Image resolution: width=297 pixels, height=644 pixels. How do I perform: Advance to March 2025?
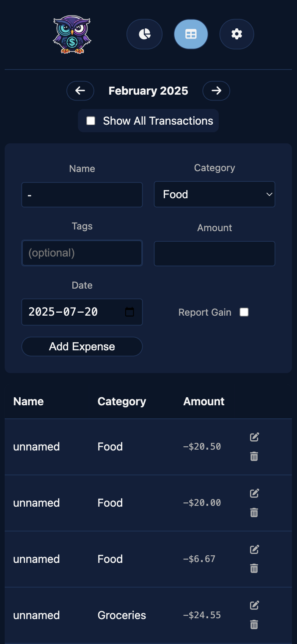[216, 90]
